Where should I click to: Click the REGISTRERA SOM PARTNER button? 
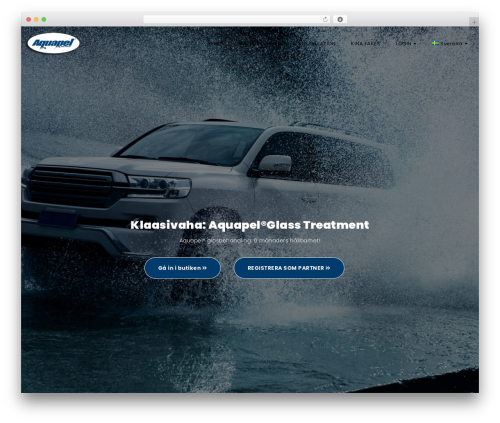[x=289, y=268]
